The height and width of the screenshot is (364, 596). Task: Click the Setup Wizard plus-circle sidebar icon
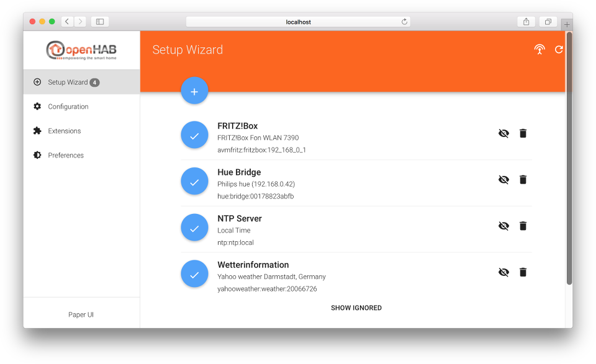click(x=37, y=82)
